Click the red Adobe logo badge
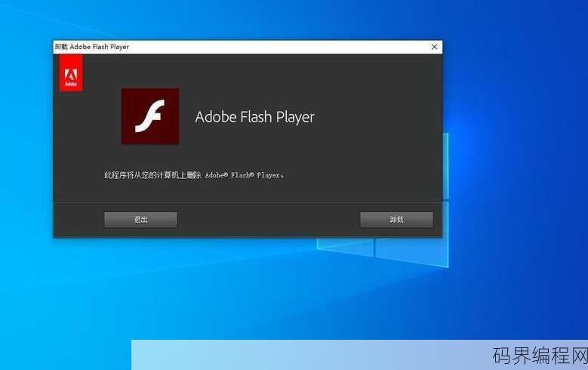Viewport: 588px width, 370px height. click(x=71, y=72)
